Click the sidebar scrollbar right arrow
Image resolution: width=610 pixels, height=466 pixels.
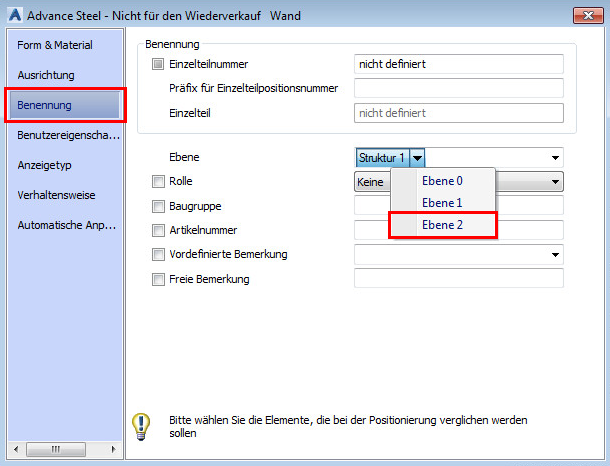tap(113, 449)
